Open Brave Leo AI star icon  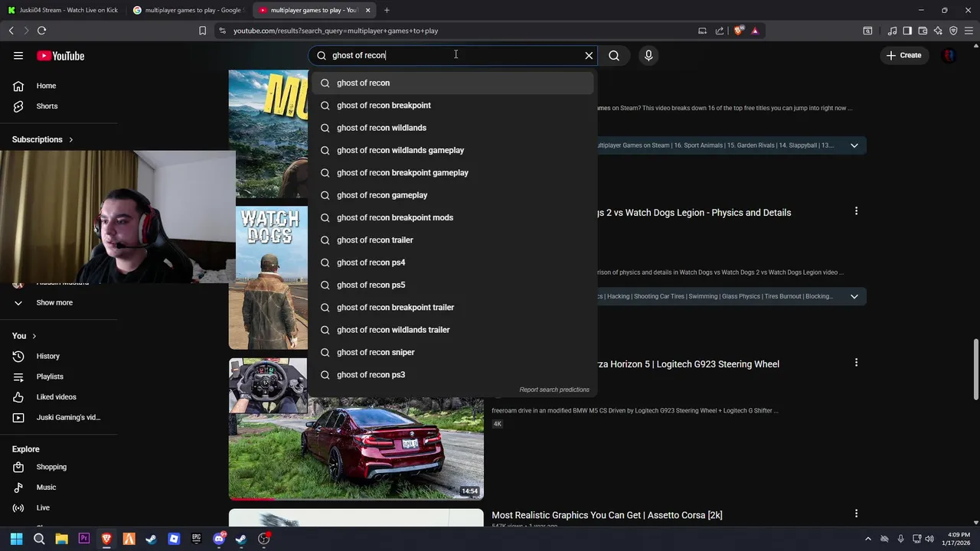[x=938, y=31]
